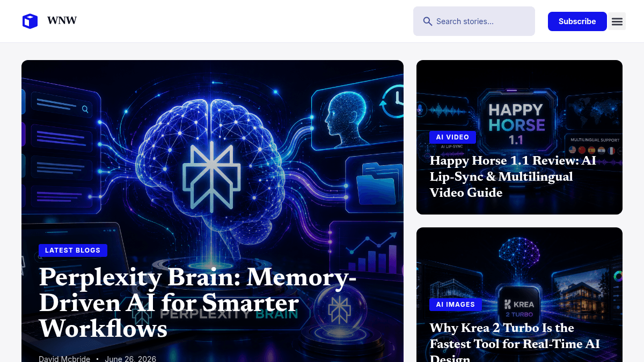Click the WNW site name text
Viewport: 644px width, 362px height.
click(62, 21)
